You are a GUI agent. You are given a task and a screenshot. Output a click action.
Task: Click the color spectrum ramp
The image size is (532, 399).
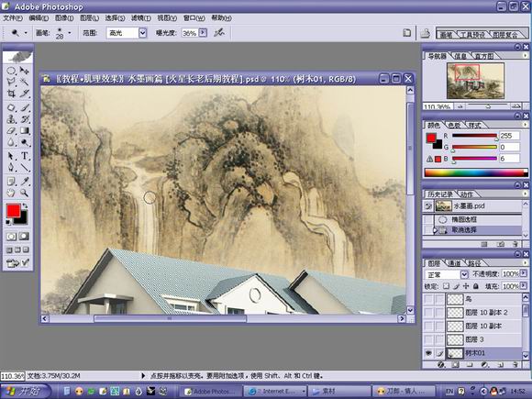pyautogui.click(x=476, y=172)
